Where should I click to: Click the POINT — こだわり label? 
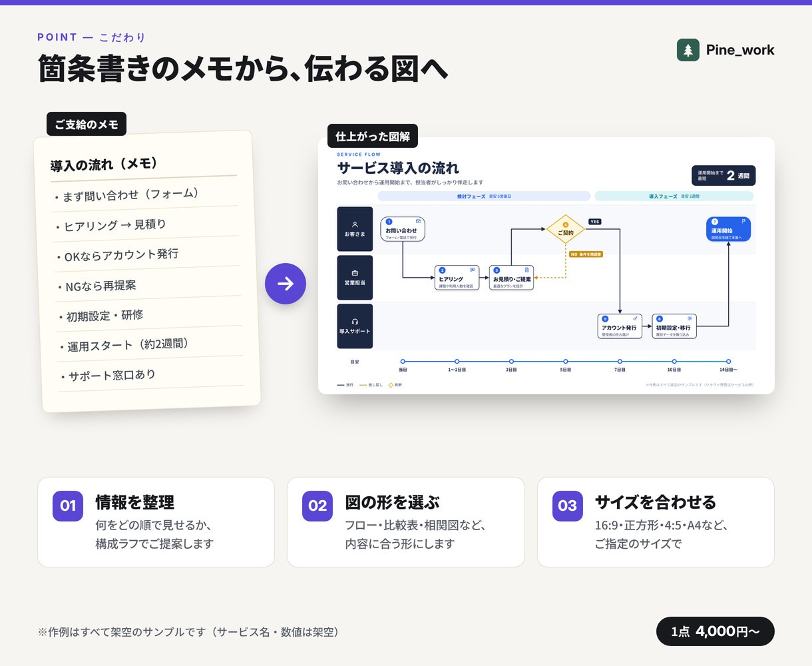[x=91, y=37]
